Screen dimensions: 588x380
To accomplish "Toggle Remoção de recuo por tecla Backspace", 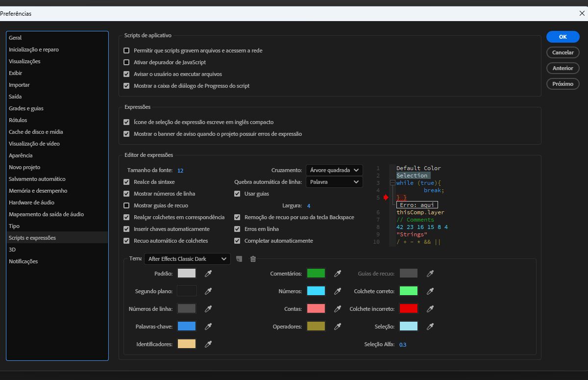I will tap(237, 217).
